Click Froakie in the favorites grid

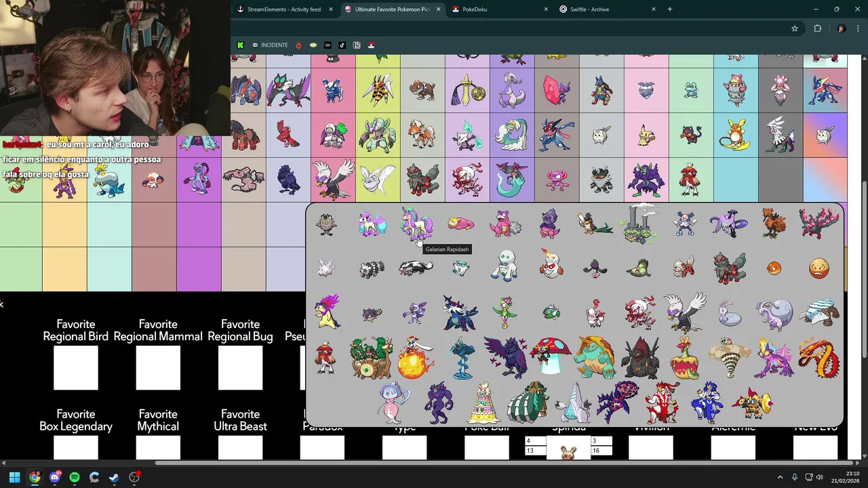pyautogui.click(x=690, y=89)
